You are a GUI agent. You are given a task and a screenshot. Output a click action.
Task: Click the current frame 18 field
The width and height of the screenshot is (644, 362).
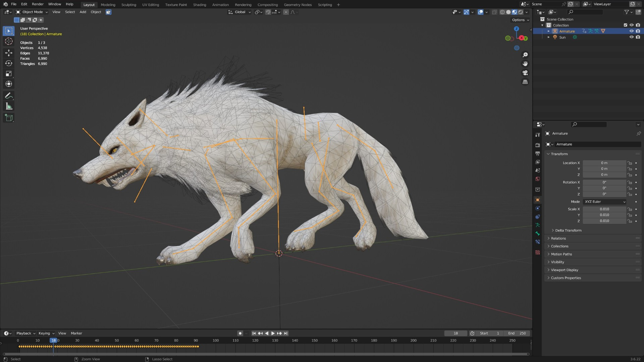455,333
